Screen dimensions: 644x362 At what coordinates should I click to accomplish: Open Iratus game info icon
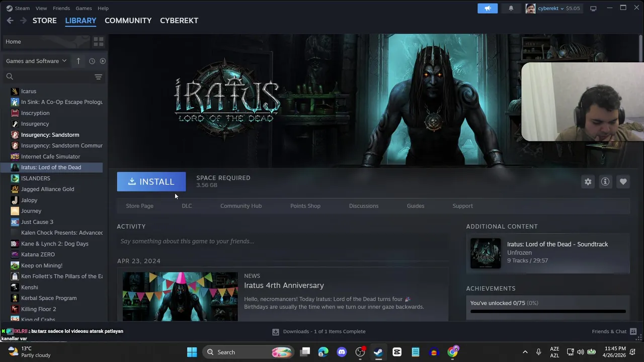(605, 182)
